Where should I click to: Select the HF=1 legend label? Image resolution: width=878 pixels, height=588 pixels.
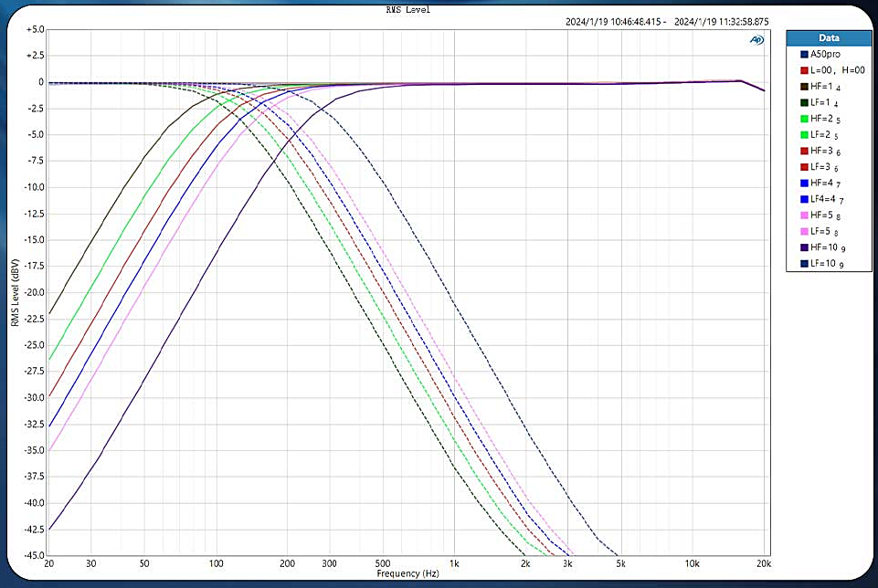pyautogui.click(x=825, y=87)
